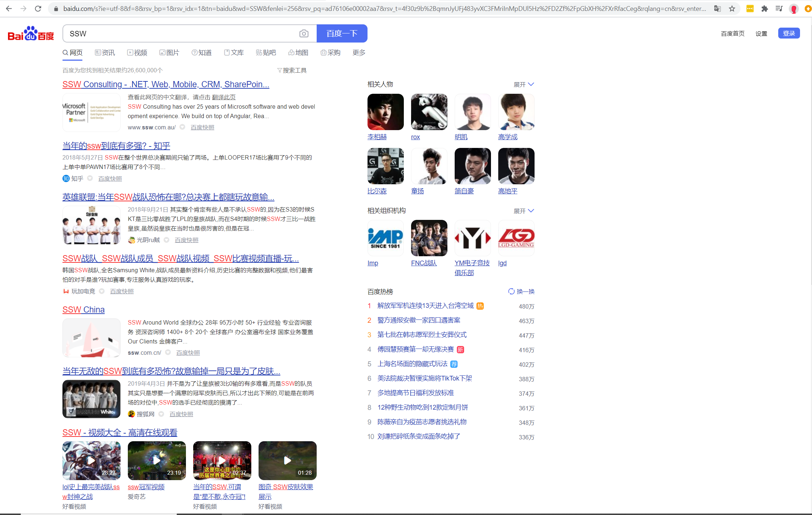Screen dimensions: 812x515
Task: Open the SSW China result link
Action: tap(83, 309)
